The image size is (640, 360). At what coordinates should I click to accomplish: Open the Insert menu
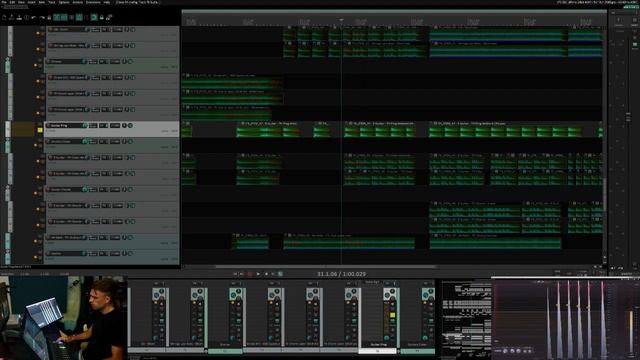31,2
